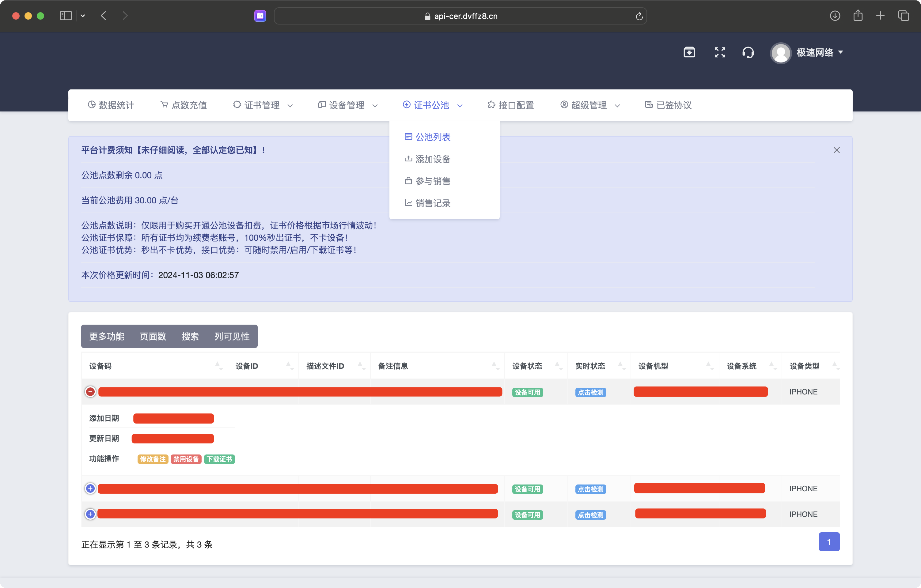Click 公池点数剩余 0.00 点 text
This screenshot has height=588, width=921.
tap(122, 175)
